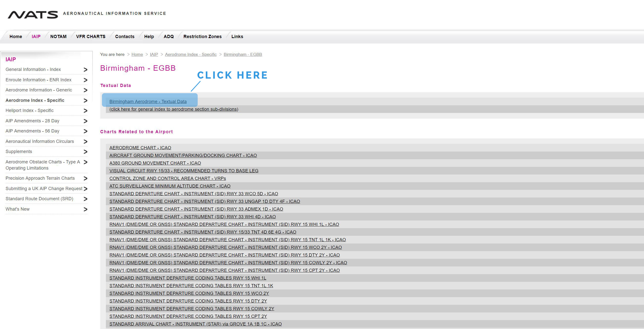Open the Restriction Zones tab
The height and width of the screenshot is (329, 644).
pyautogui.click(x=202, y=37)
